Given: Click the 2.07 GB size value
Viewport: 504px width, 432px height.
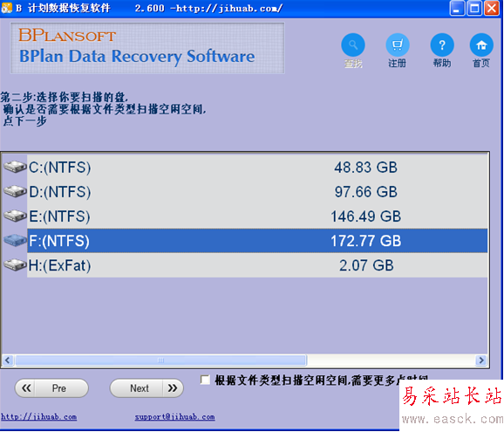Looking at the screenshot, I should 366,265.
